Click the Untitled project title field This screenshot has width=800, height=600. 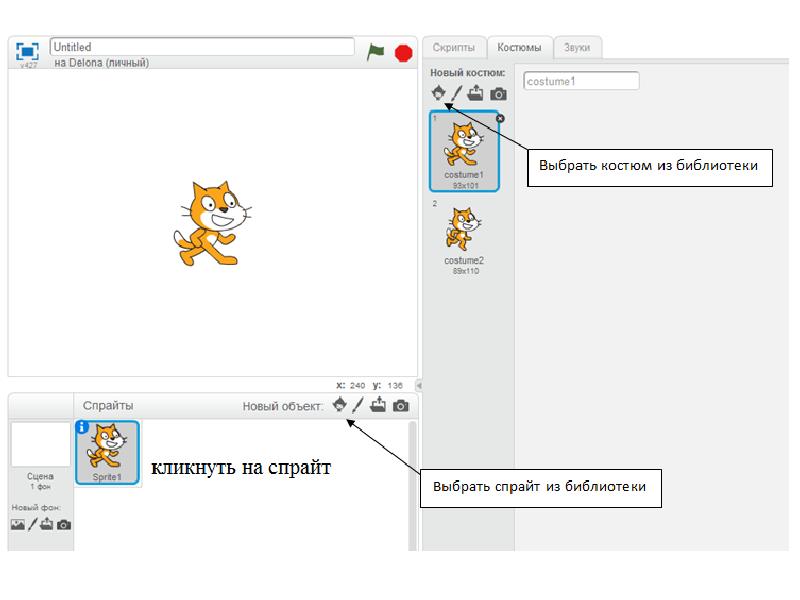coord(201,47)
